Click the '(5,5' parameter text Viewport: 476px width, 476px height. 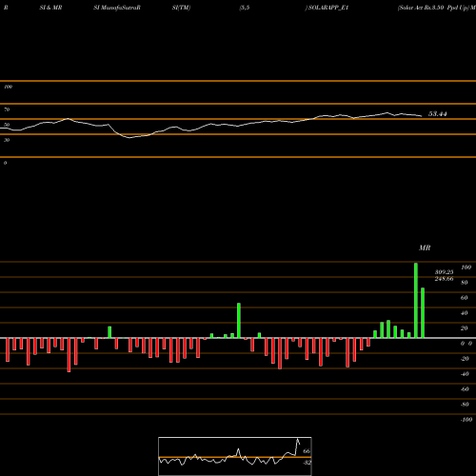[x=245, y=8]
